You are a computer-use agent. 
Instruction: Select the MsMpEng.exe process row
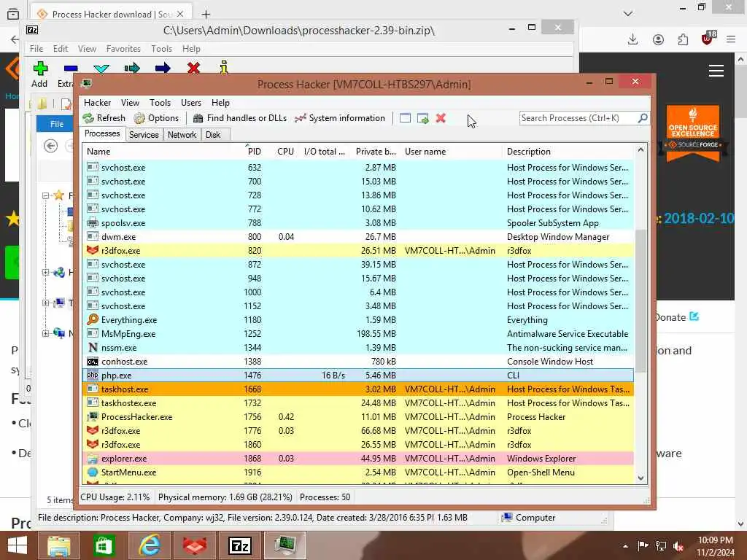[358, 334]
